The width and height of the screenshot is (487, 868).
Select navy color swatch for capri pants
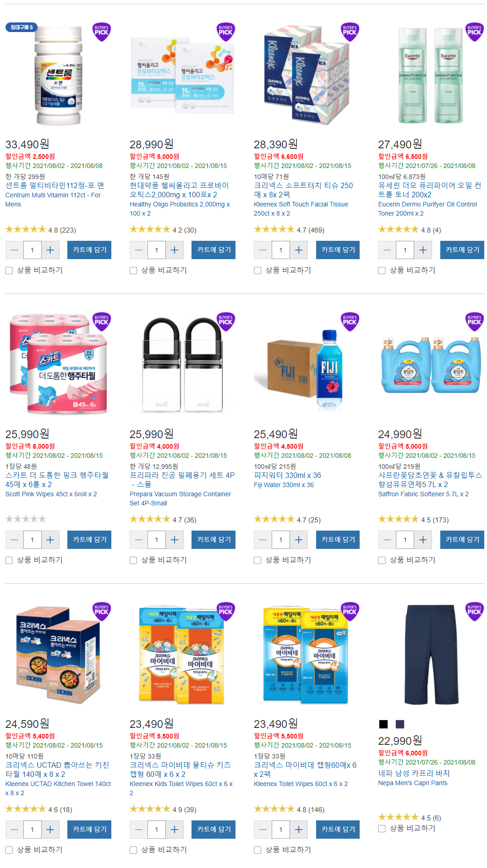[x=400, y=724]
